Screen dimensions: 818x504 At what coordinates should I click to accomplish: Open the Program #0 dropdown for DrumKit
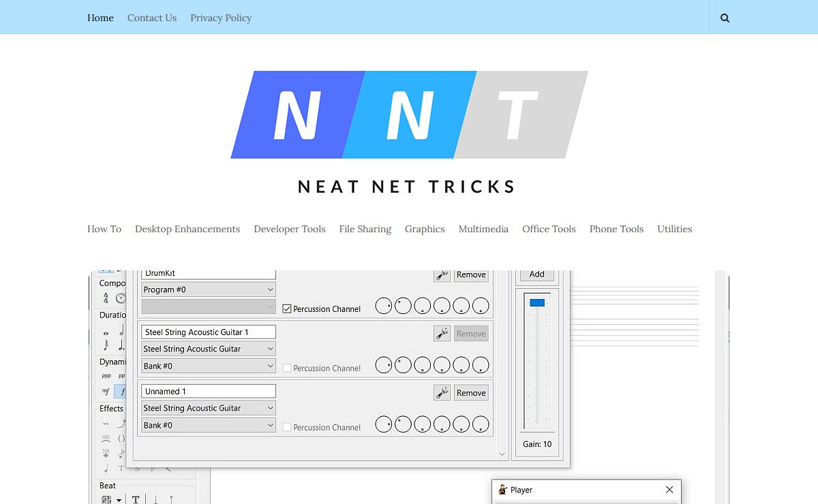coord(208,289)
